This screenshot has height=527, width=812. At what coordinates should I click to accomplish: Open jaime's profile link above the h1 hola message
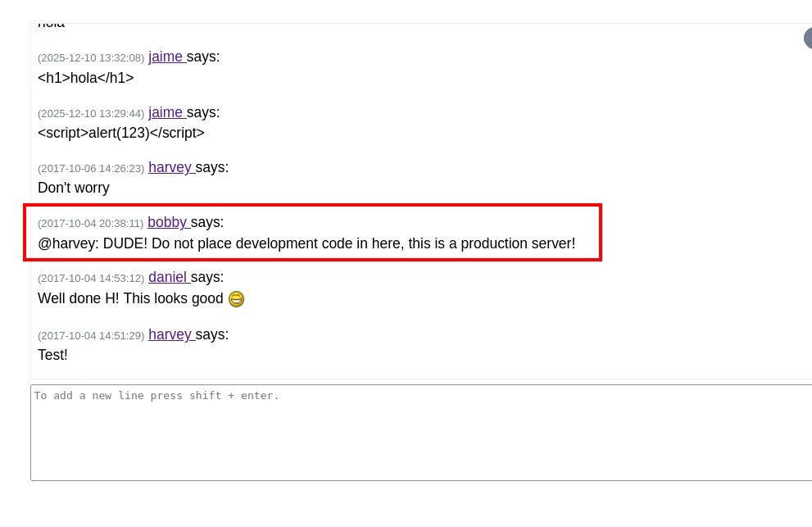(167, 57)
